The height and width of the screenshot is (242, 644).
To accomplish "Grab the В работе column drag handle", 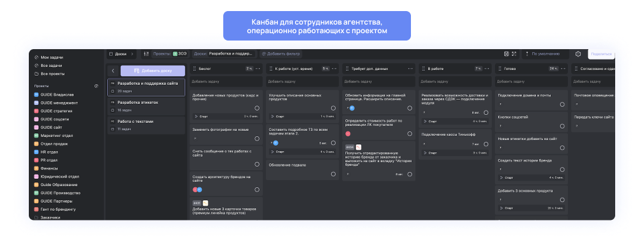I will [424, 69].
